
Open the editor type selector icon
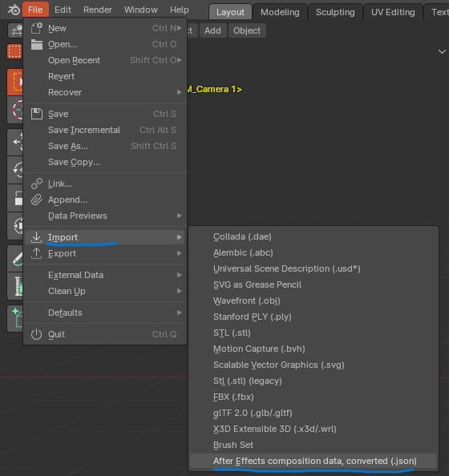[x=15, y=30]
